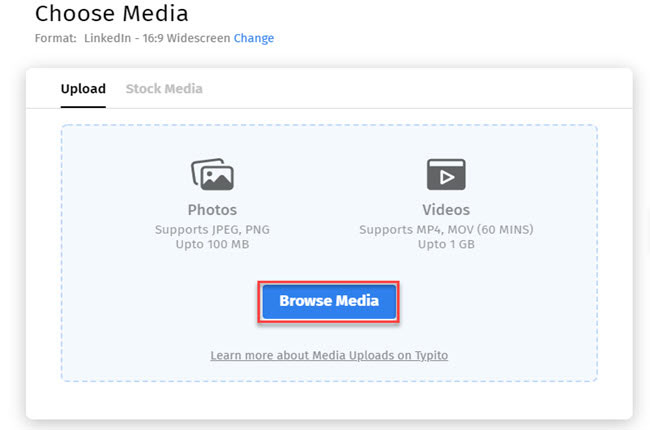Click the Videos play-screen icon
Viewport: 650px width, 430px height.
click(446, 175)
